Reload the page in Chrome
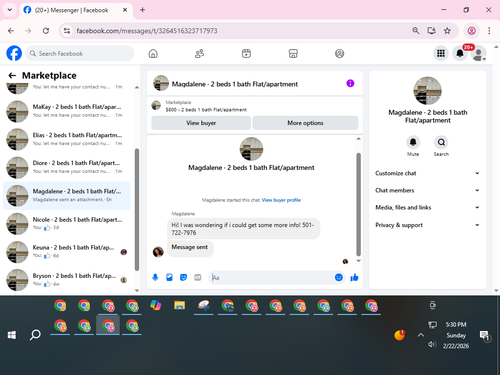Image resolution: width=500 pixels, height=375 pixels. click(46, 31)
